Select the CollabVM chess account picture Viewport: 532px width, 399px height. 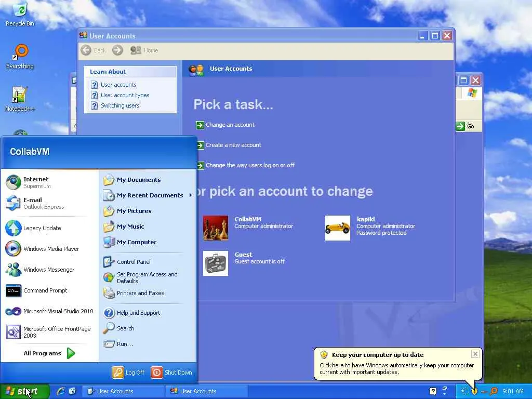216,228
